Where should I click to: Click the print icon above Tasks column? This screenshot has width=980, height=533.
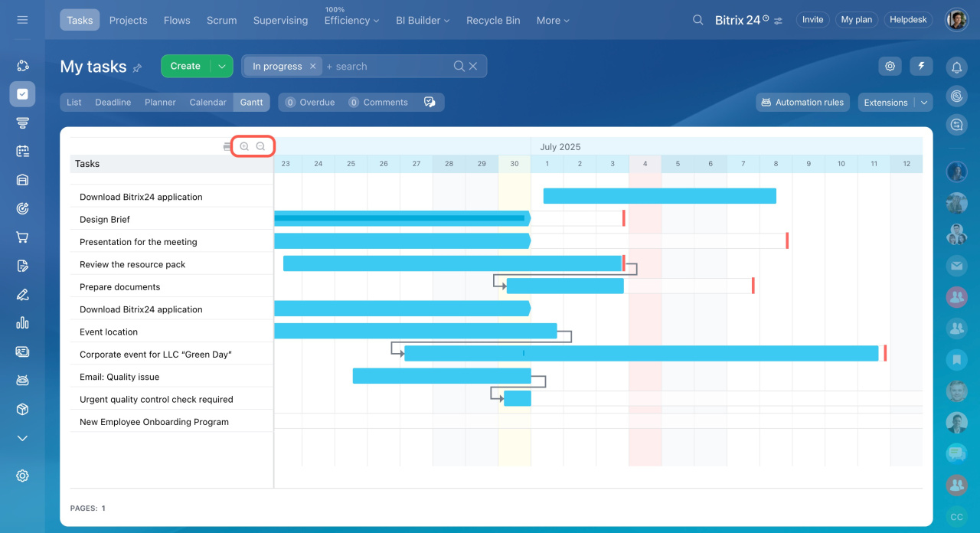tap(227, 146)
